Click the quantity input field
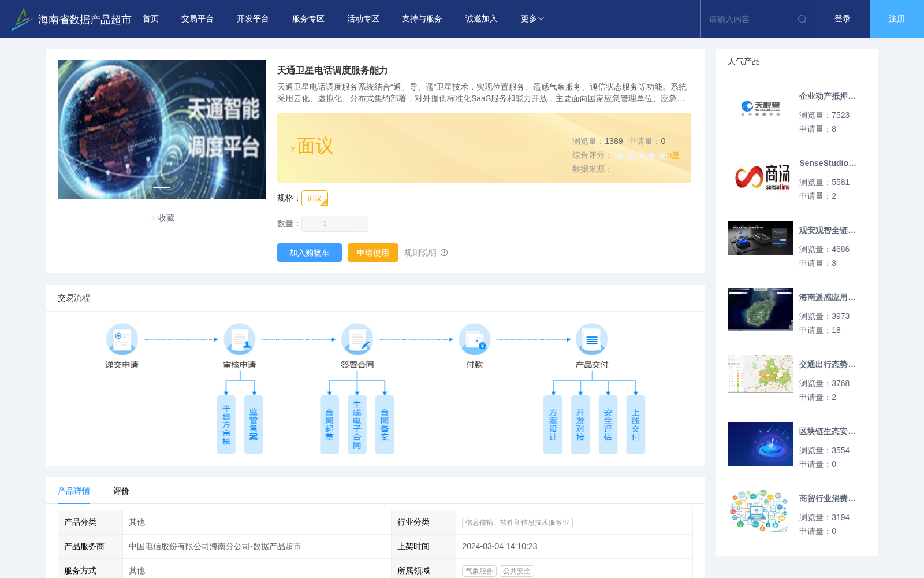 click(327, 224)
